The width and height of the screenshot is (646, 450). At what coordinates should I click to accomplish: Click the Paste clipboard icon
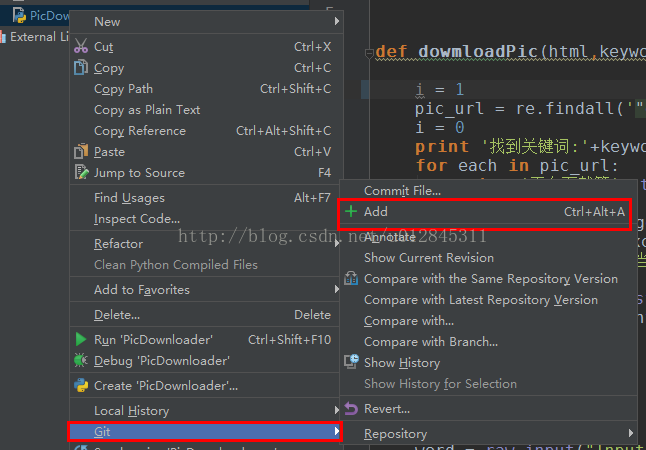(x=81, y=151)
